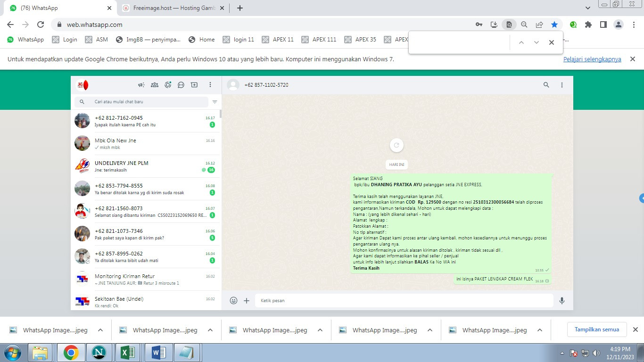The height and width of the screenshot is (362, 644).
Task: Open the attachment plus menu in composer
Action: pyautogui.click(x=247, y=300)
